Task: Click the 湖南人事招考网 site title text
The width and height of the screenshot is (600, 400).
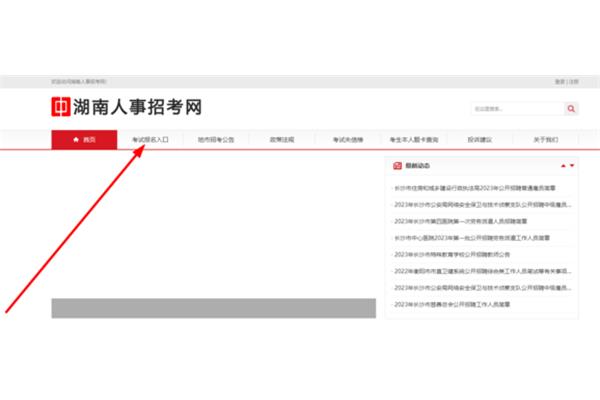Action: 137,107
